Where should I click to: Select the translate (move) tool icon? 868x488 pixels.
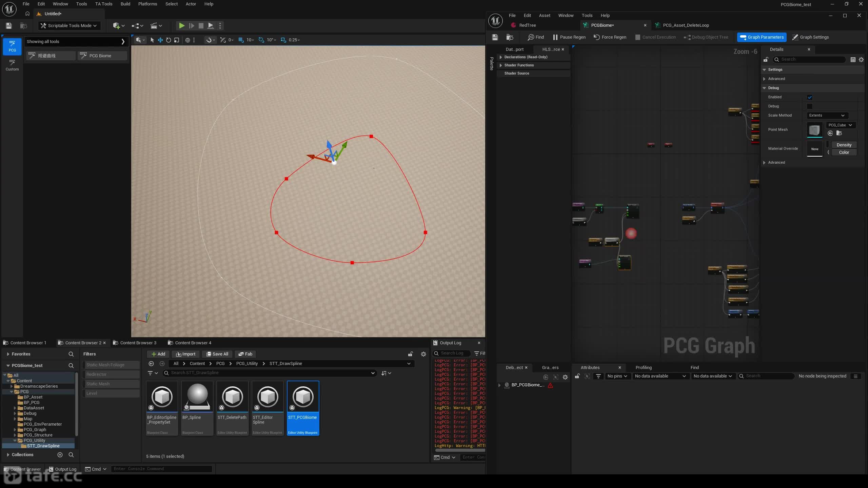(x=160, y=40)
